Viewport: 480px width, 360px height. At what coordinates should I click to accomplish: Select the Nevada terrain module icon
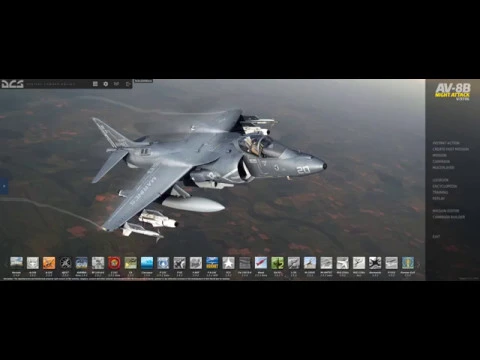(16, 263)
